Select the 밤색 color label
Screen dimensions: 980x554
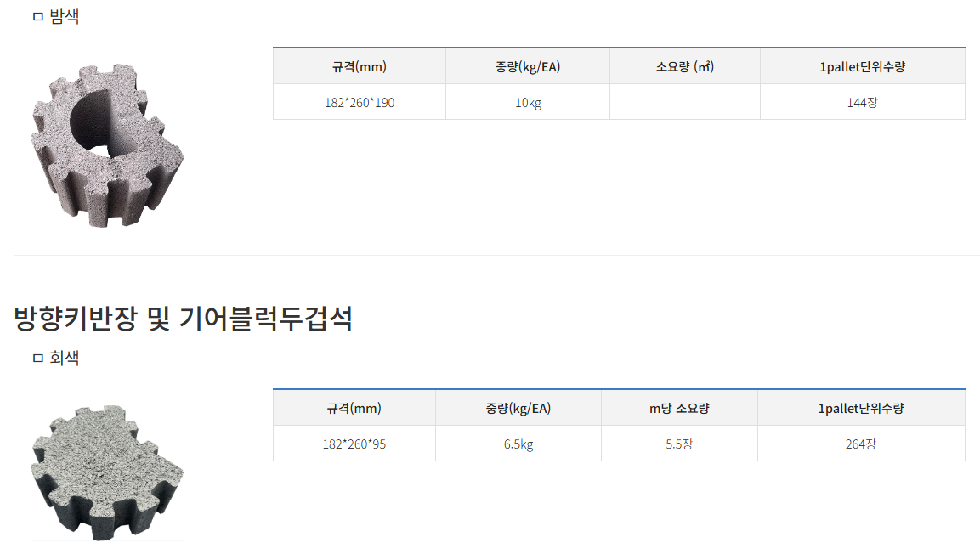65,16
